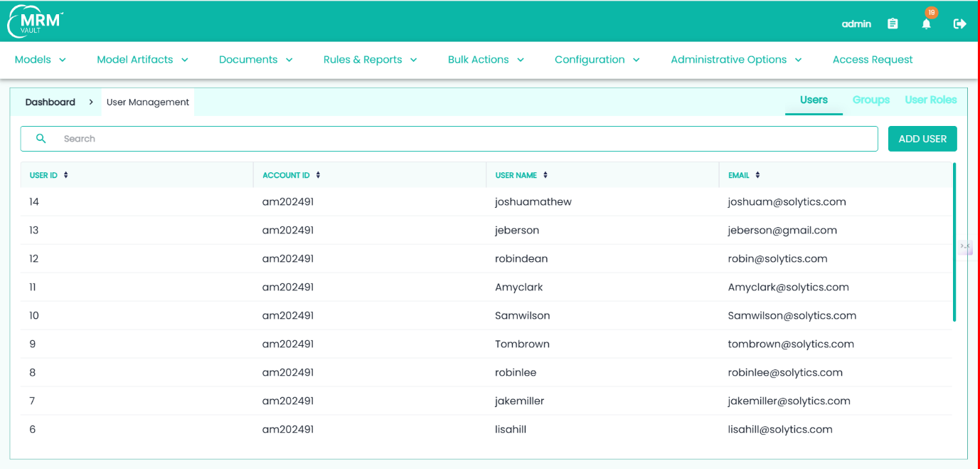Sort table by Email arrows
The height and width of the screenshot is (469, 980).
click(x=758, y=175)
